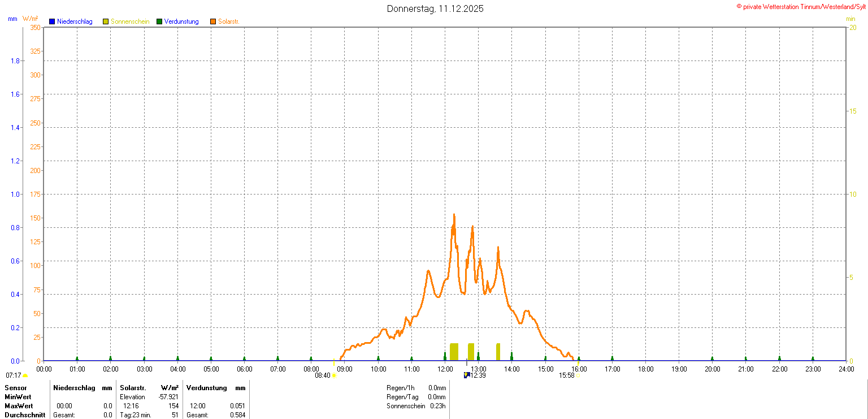
Task: Click the sunrise icon beside 08:40
Action: coord(334,375)
